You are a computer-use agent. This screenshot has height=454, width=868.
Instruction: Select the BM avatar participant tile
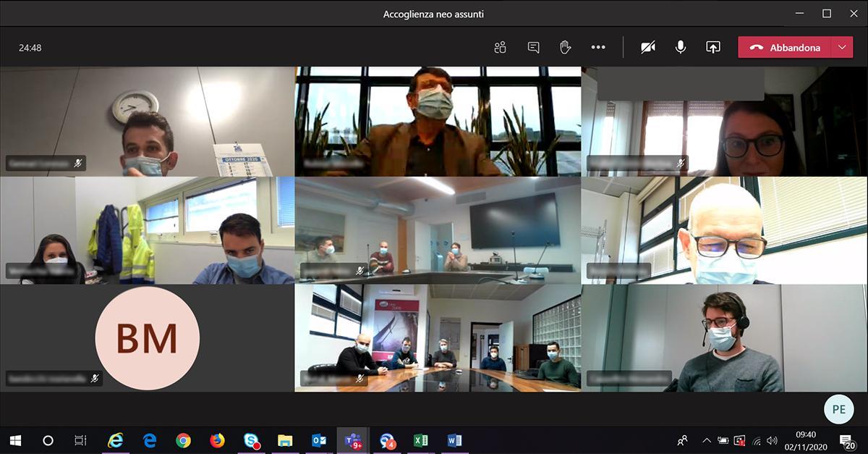pos(148,338)
